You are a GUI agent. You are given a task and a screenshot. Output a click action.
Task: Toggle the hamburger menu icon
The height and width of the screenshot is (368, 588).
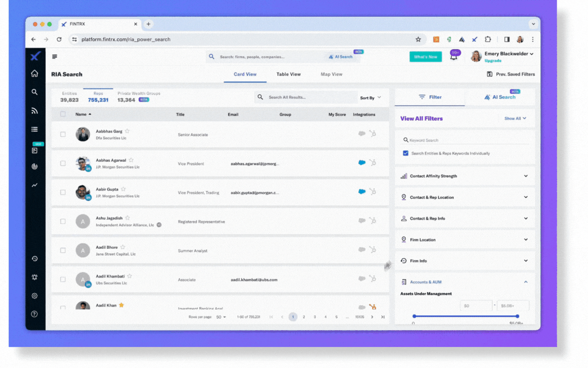pos(54,56)
